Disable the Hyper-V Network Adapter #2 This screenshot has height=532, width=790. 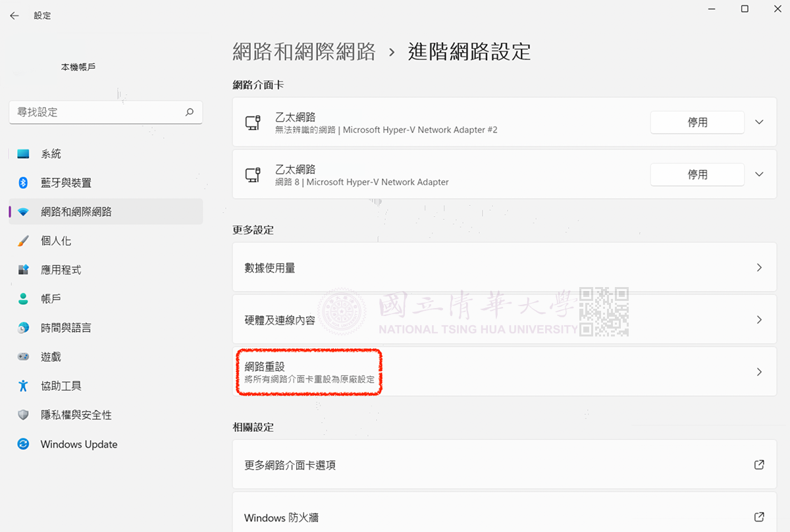point(697,122)
